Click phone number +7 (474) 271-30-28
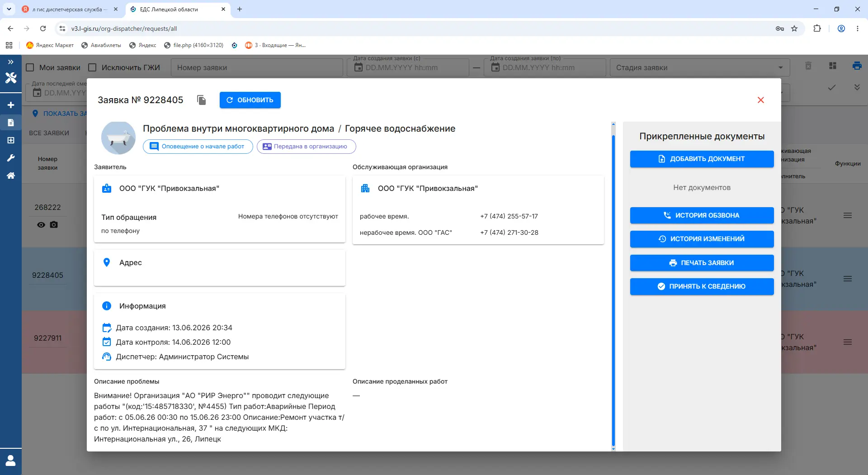 tap(509, 233)
